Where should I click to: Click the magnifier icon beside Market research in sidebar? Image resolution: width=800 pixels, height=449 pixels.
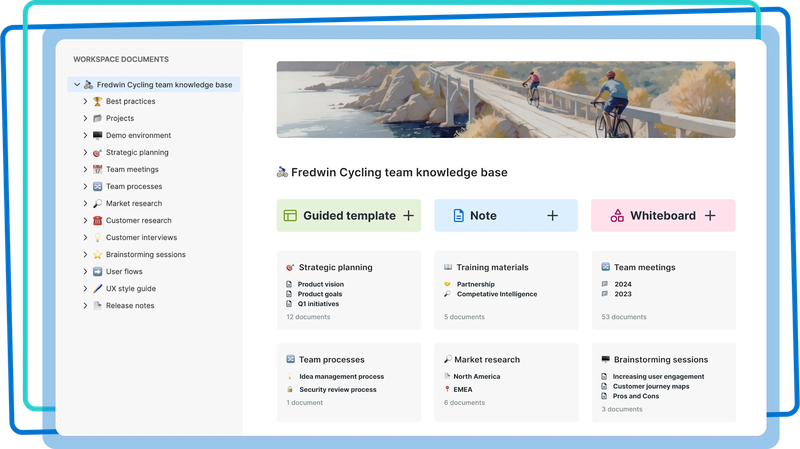pos(97,204)
